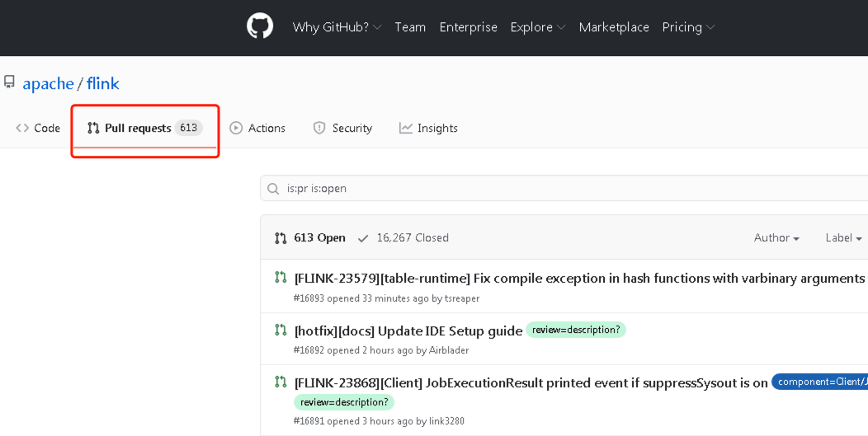The image size is (868, 436).
Task: Click author link3280
Action: (446, 422)
